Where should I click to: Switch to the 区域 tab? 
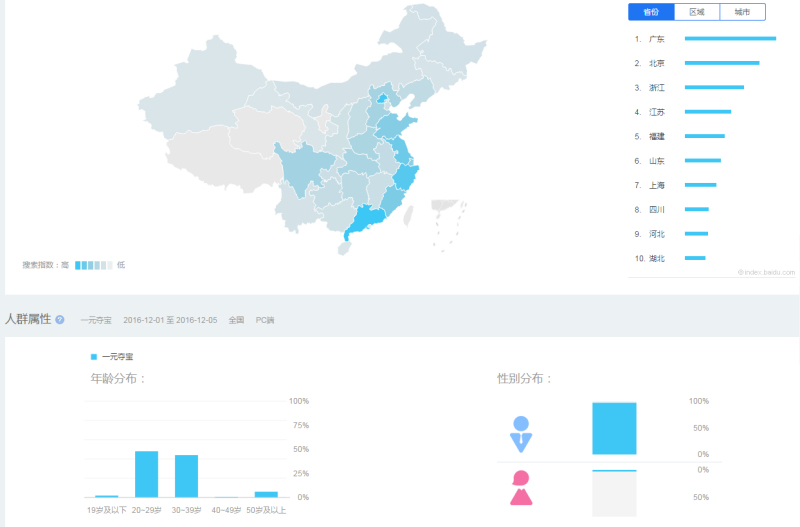(697, 12)
